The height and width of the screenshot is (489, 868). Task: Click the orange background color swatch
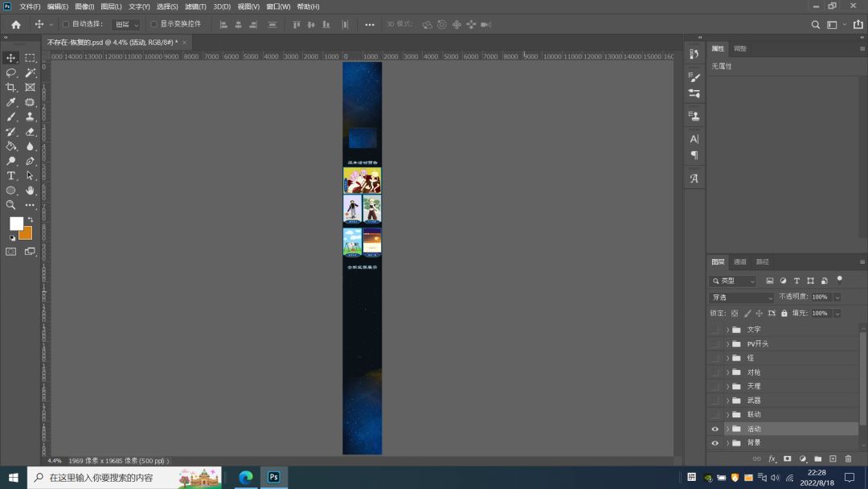click(27, 233)
